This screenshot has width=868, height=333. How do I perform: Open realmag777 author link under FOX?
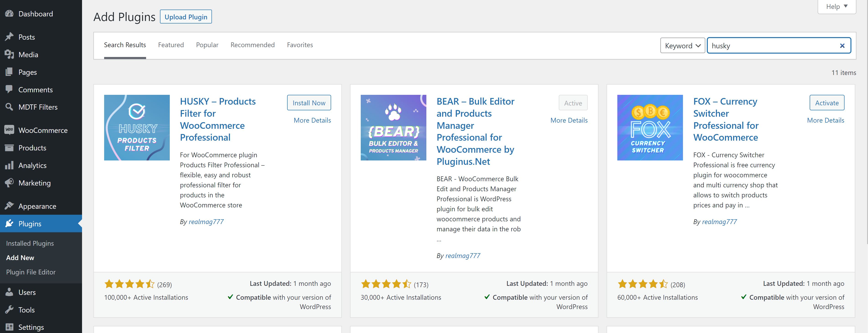click(719, 222)
